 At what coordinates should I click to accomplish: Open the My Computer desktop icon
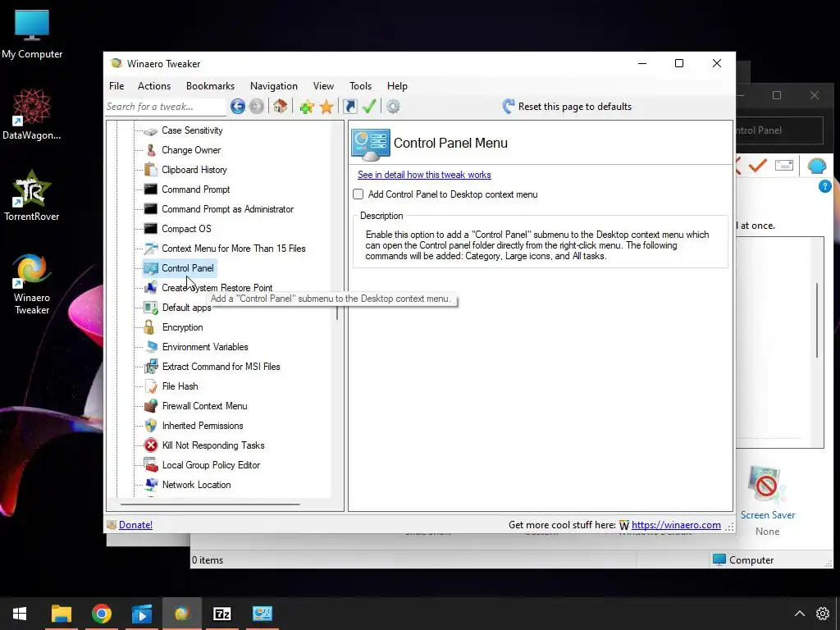32,34
